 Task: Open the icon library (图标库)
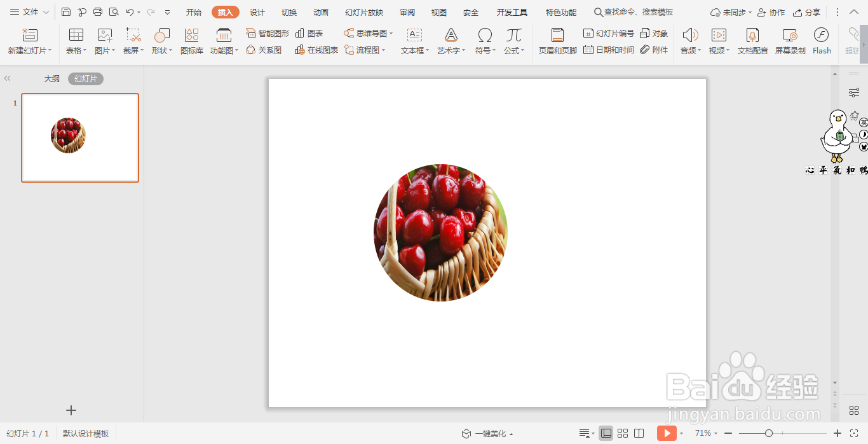192,41
